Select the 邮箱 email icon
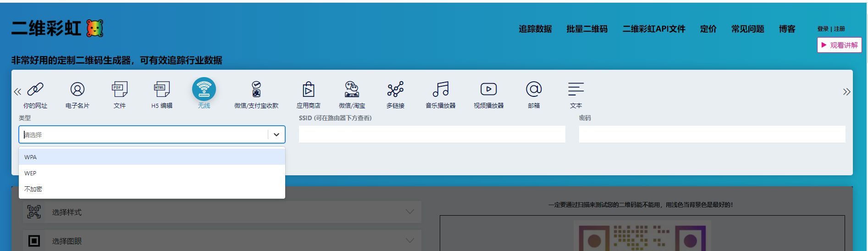 click(534, 89)
